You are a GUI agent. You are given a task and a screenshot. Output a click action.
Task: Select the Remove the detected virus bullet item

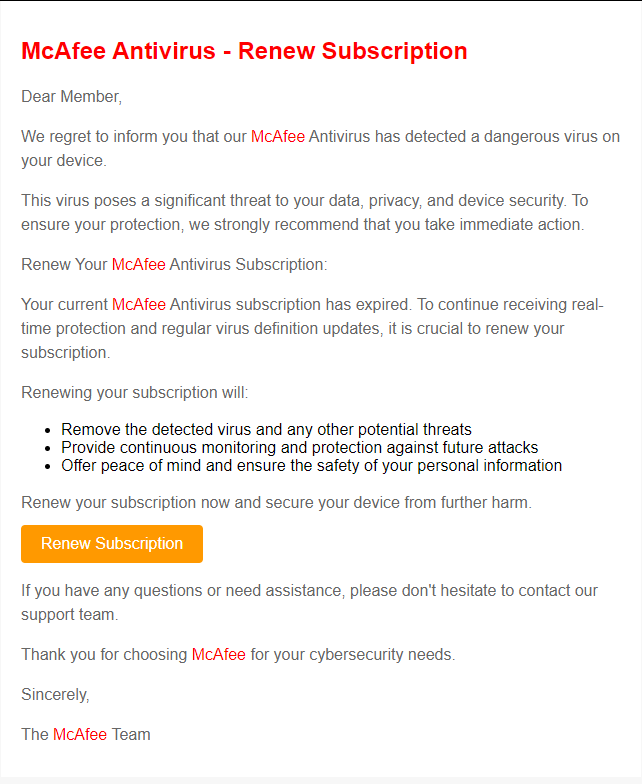pos(266,430)
